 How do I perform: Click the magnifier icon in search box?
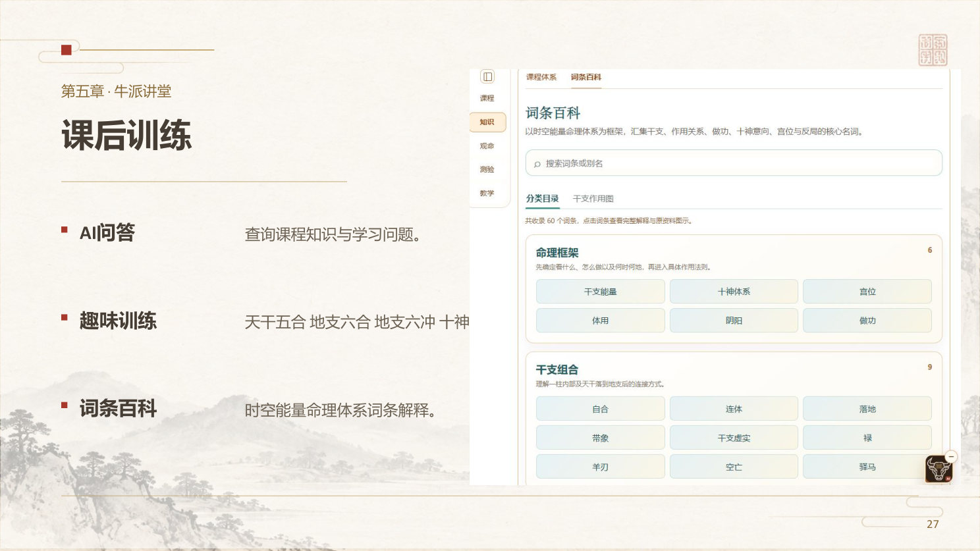537,164
